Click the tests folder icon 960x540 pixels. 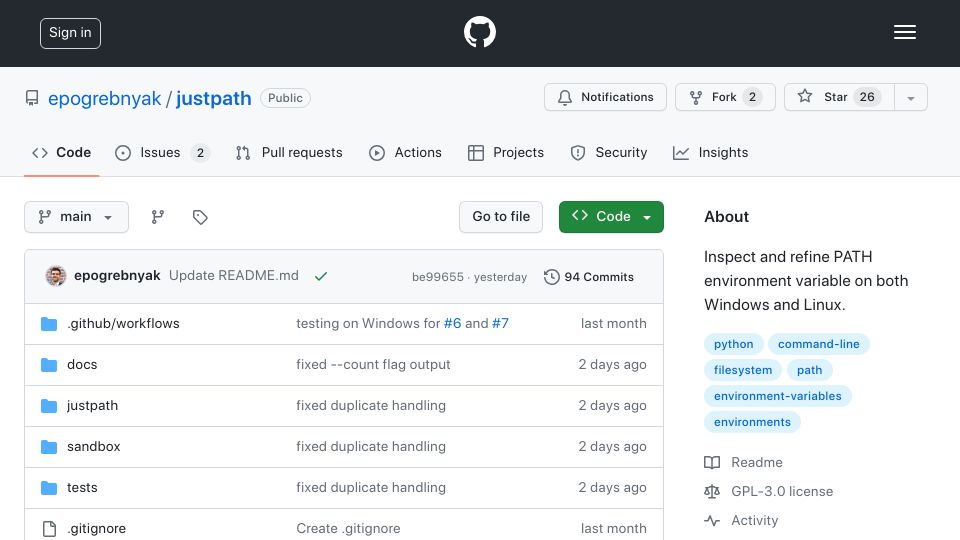(x=49, y=488)
